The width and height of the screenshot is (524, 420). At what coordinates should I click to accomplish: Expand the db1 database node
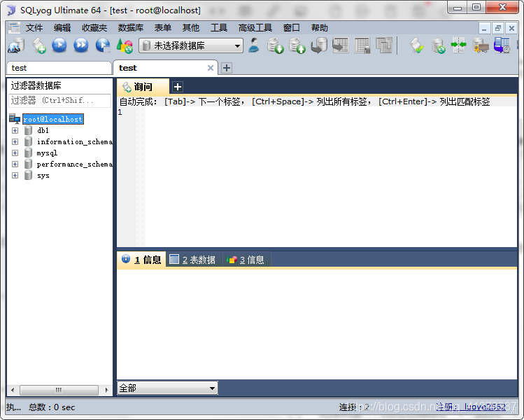(15, 130)
